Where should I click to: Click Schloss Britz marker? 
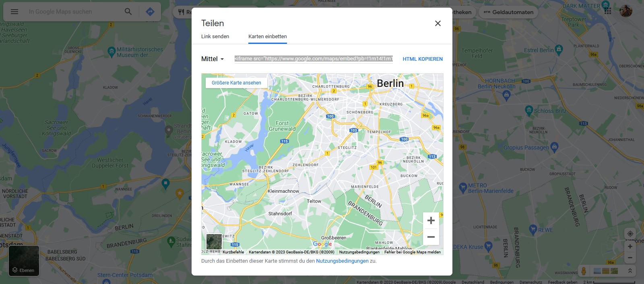529,111
